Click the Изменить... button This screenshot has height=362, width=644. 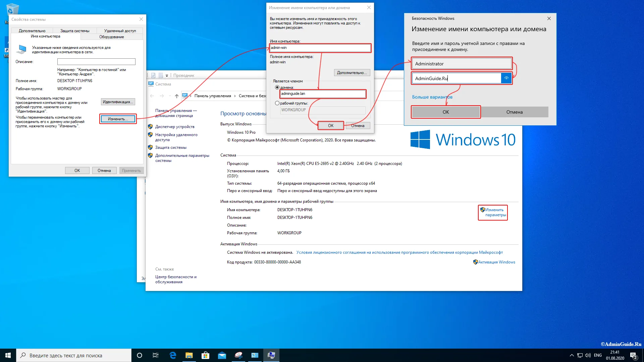[118, 119]
